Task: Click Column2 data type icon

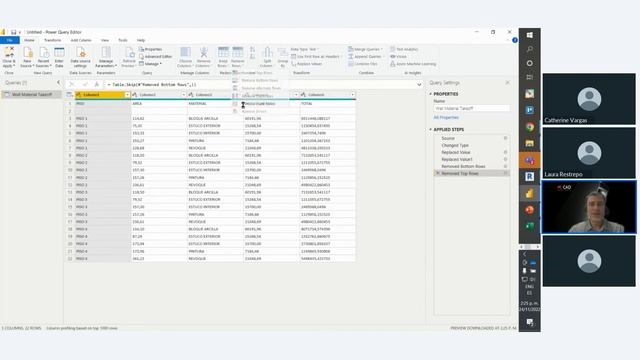Action: point(135,95)
